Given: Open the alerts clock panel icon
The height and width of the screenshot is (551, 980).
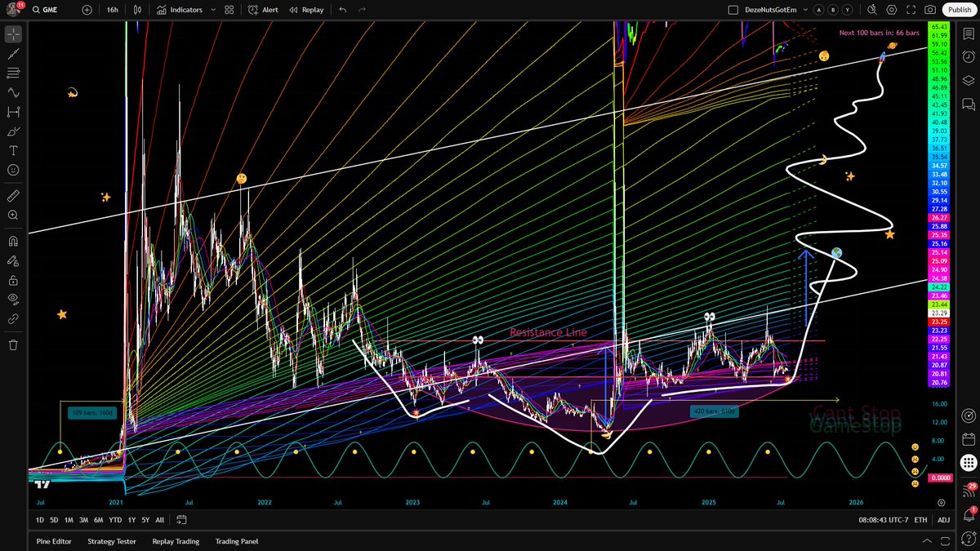Looking at the screenshot, I should (968, 58).
